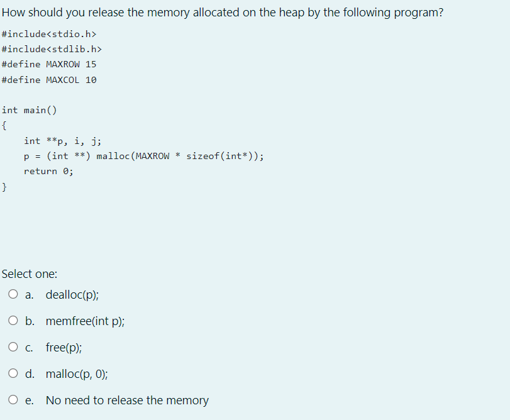Select radio button for option c
Viewport: 510px width, 420px height.
13,346
